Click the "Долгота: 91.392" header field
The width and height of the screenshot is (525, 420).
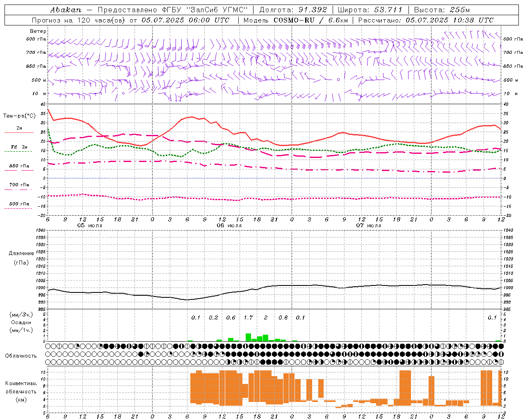(x=293, y=10)
